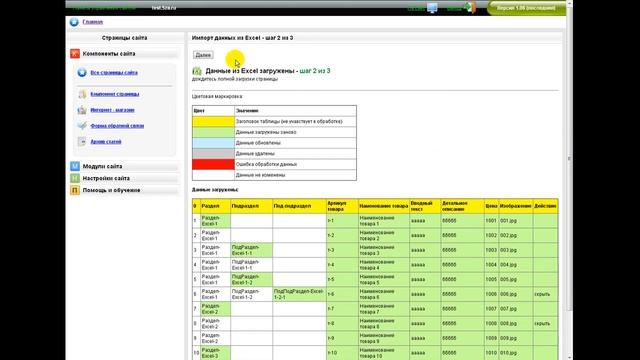Image resolution: width=640 pixels, height=360 pixels.
Task: Open Все страницы сайта link
Action: point(114,73)
